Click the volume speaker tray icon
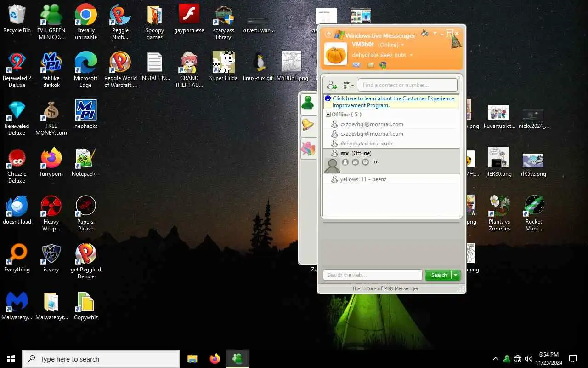588x368 pixels. (x=529, y=359)
